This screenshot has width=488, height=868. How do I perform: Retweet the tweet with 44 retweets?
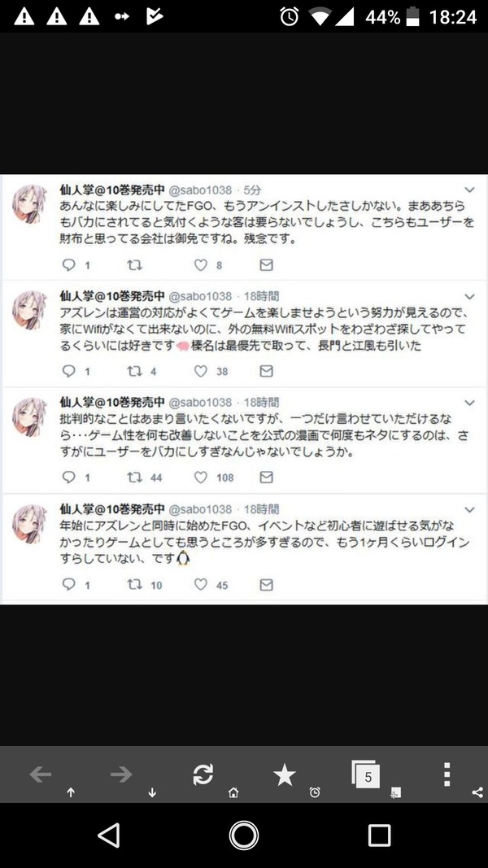pyautogui.click(x=134, y=478)
